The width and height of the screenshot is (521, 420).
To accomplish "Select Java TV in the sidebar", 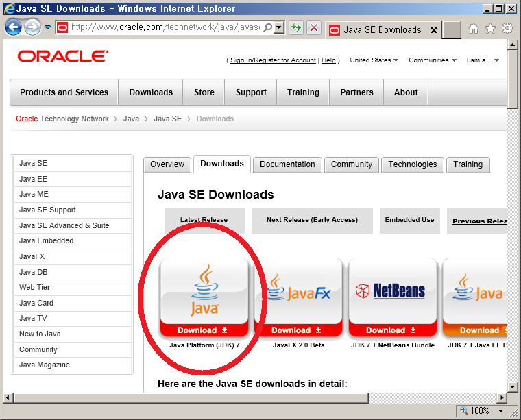I will click(73, 318).
